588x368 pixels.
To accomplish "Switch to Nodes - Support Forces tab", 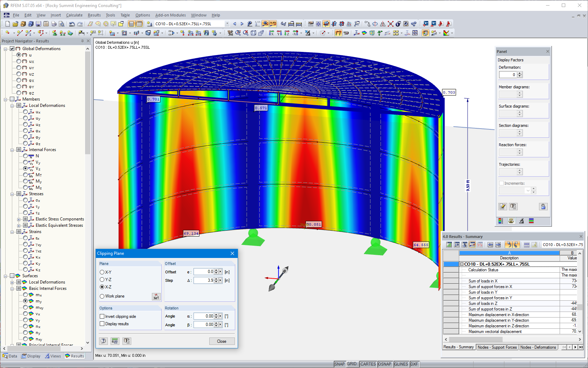I will pos(497,347).
